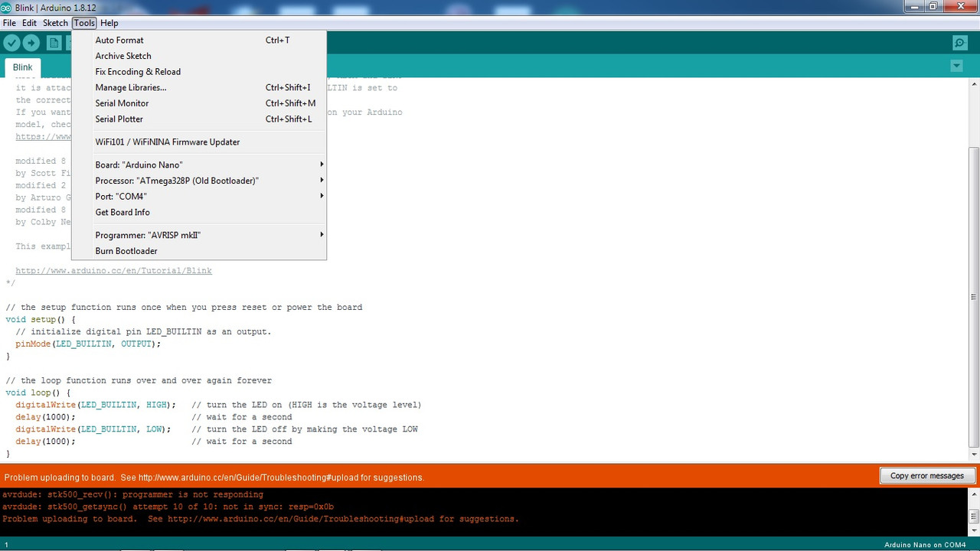The image size is (980, 551).
Task: Click the Arduino logo in the title bar
Action: click(6, 7)
